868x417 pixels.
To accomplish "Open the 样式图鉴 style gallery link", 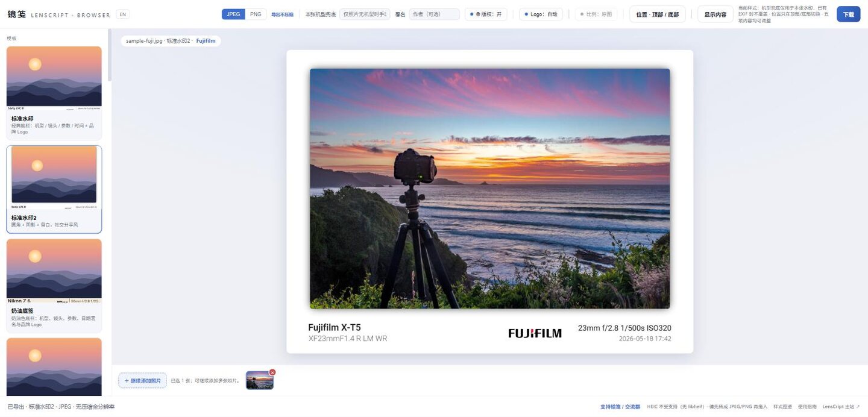I will [x=782, y=407].
